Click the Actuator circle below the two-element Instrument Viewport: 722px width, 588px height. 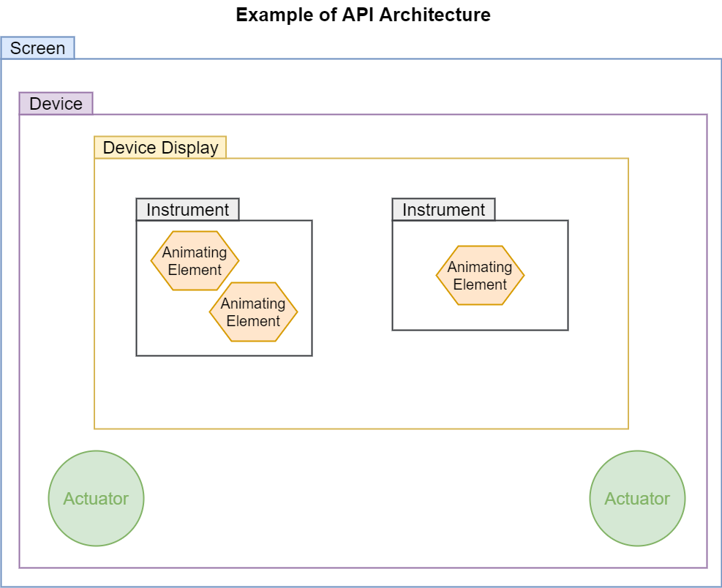97,498
